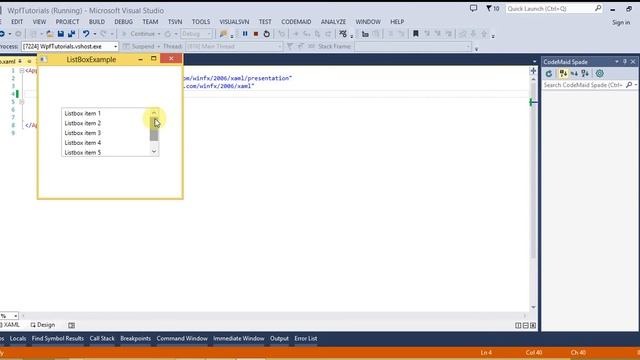Image resolution: width=640 pixels, height=360 pixels.
Task: Open the Continue button dropdown arrow
Action: click(x=159, y=34)
